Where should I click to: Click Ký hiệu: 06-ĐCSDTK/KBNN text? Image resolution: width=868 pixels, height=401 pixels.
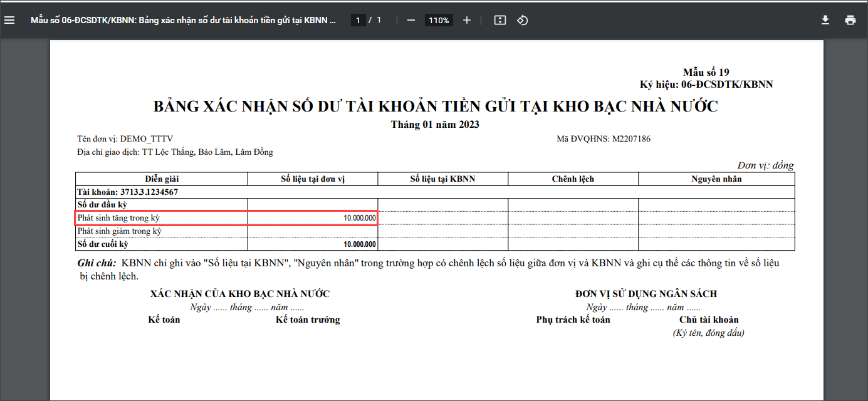706,84
